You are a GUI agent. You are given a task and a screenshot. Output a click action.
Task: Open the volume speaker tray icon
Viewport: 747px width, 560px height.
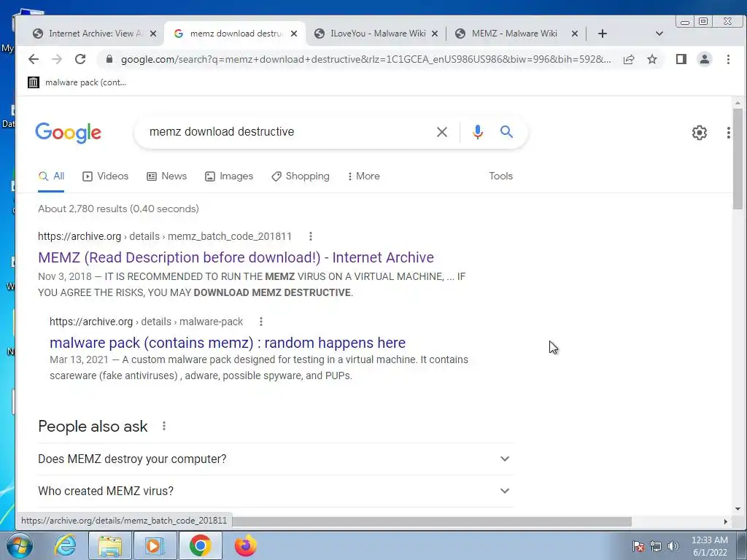point(673,546)
